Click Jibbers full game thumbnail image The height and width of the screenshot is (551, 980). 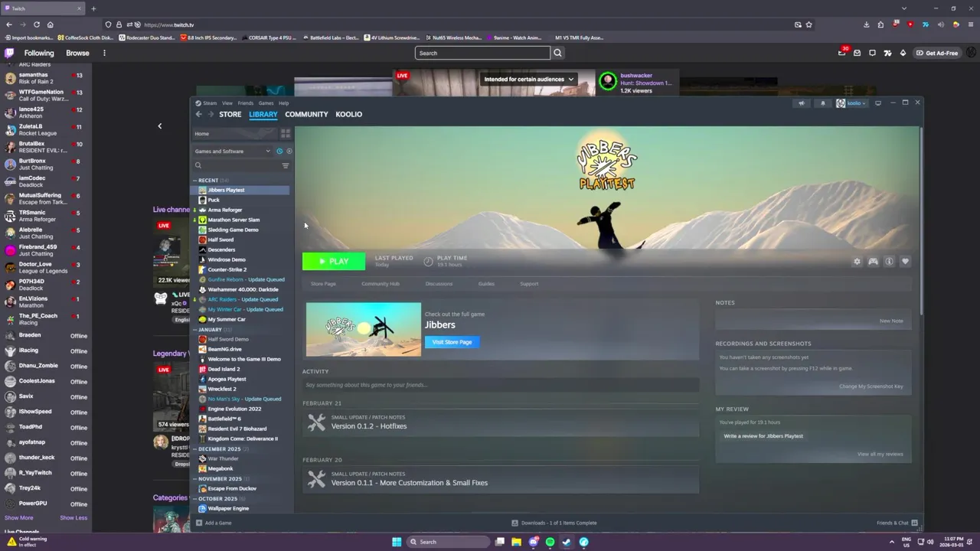[364, 329]
